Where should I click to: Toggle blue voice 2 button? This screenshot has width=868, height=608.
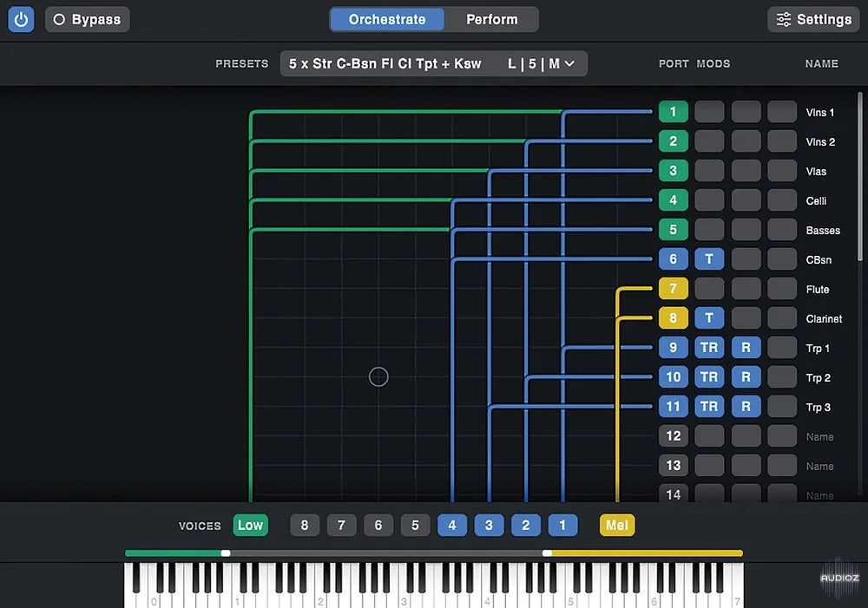coord(526,525)
